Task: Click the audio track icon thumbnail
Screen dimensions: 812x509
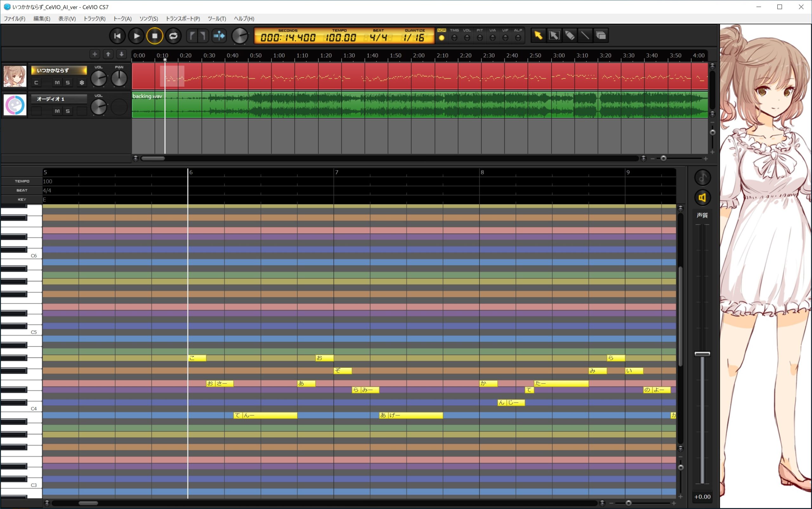Action: 15,105
